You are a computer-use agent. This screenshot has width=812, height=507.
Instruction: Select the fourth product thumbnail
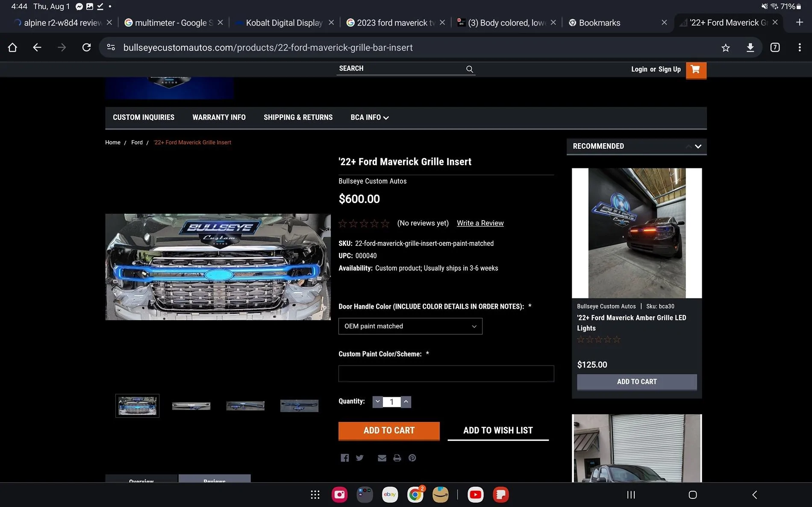click(299, 406)
